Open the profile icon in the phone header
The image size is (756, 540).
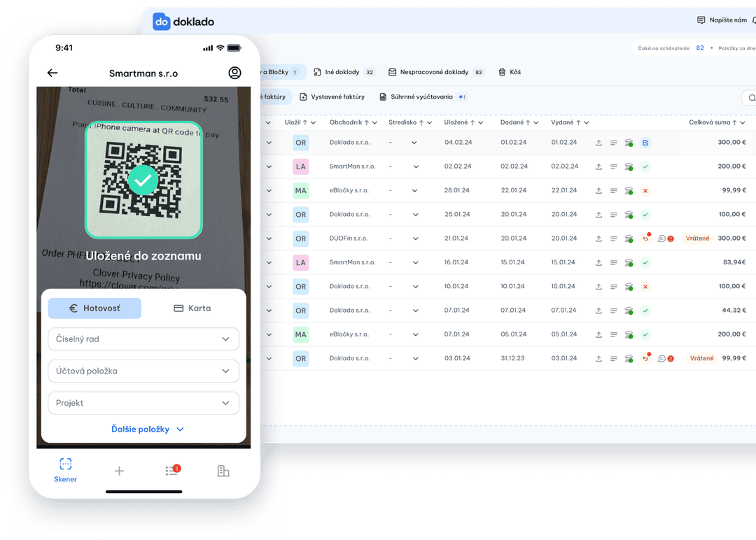234,73
